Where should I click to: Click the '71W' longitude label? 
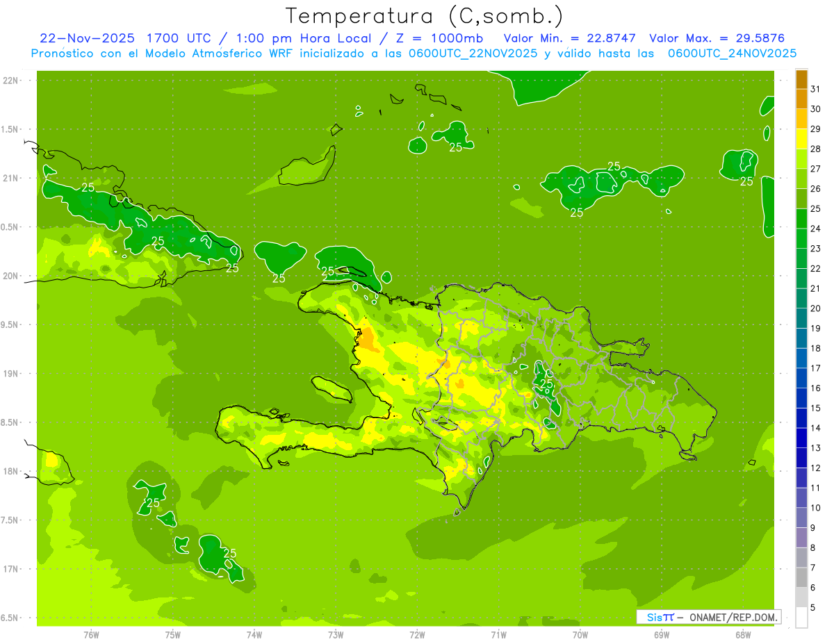[x=498, y=634]
